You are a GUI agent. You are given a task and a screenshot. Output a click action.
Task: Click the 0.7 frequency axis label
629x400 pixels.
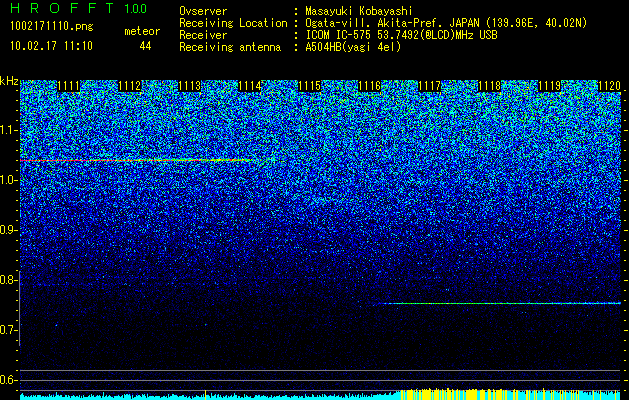pyautogui.click(x=9, y=330)
